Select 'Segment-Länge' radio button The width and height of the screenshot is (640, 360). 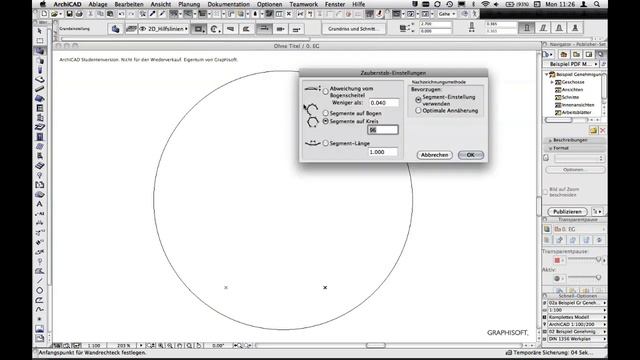[x=325, y=143]
